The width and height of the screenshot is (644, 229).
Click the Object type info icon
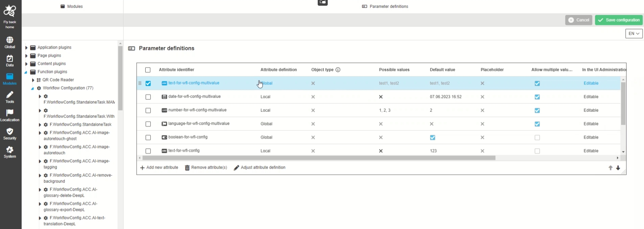(x=338, y=70)
